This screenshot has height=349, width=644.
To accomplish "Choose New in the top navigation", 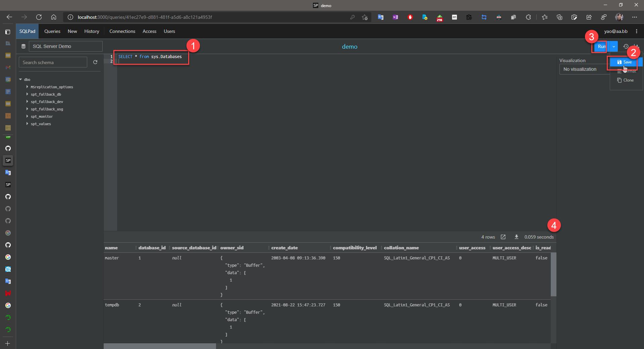I will [72, 31].
